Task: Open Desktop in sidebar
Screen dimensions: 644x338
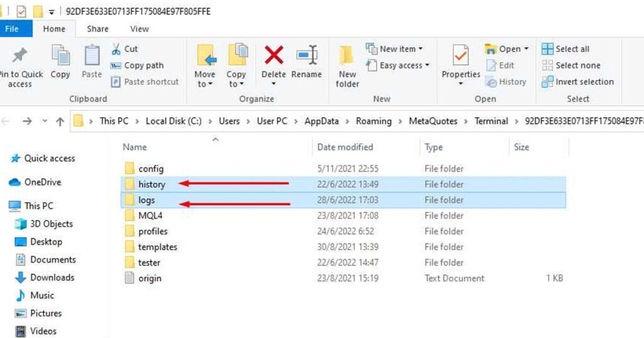Action: 38,242
